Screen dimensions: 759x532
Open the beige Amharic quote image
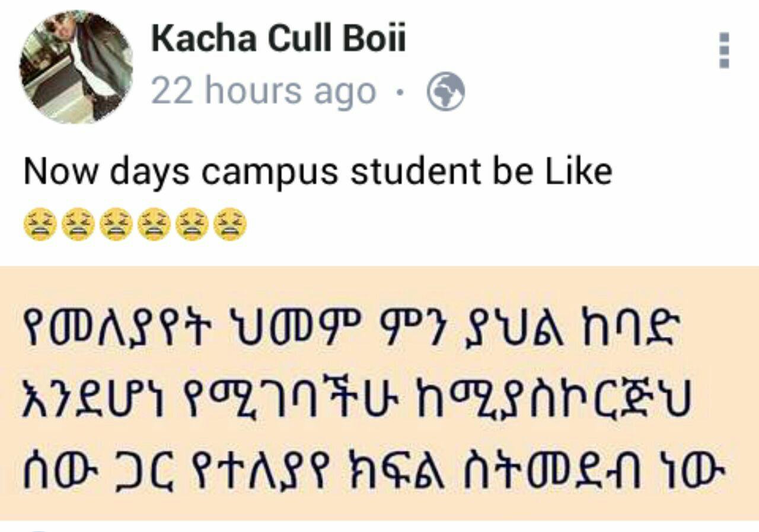pos(379,393)
